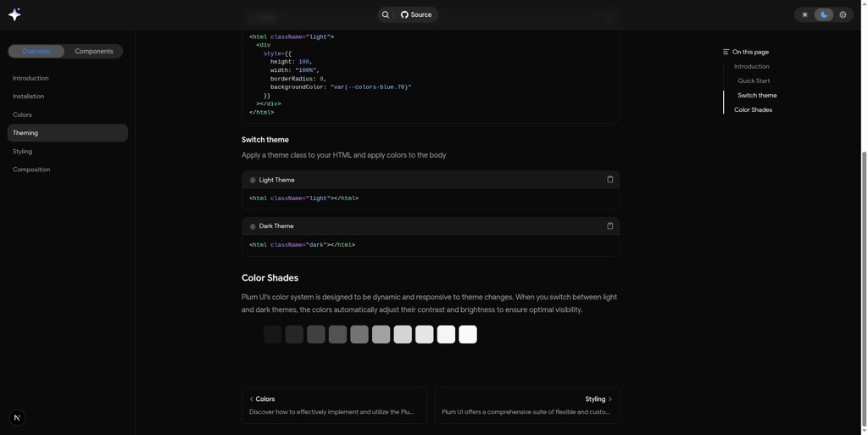Switch to light mode with sun icon
The height and width of the screenshot is (435, 868).
(804, 15)
